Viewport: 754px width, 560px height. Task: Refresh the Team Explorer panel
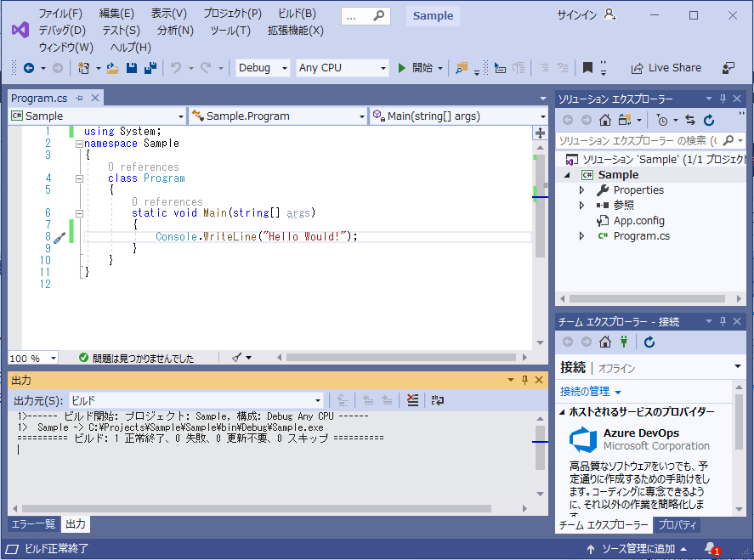(649, 342)
